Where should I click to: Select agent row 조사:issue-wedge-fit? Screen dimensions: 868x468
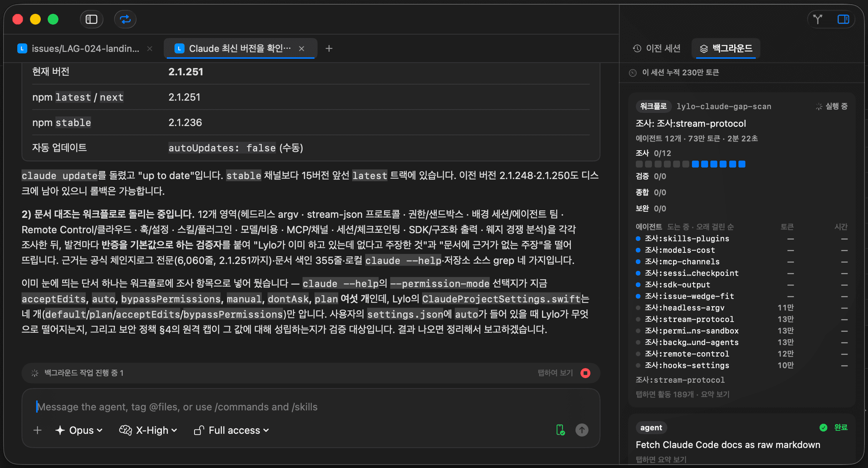742,296
